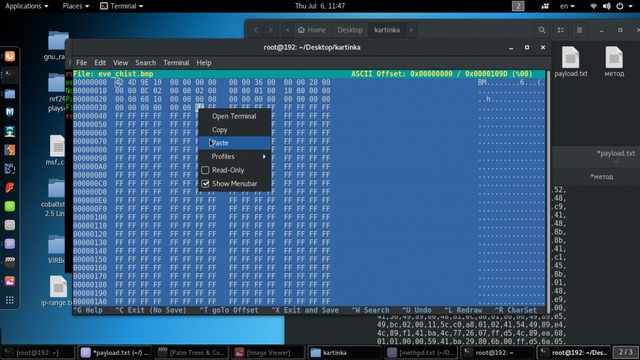Open the Wi-Fi network status icon

pos(594,6)
